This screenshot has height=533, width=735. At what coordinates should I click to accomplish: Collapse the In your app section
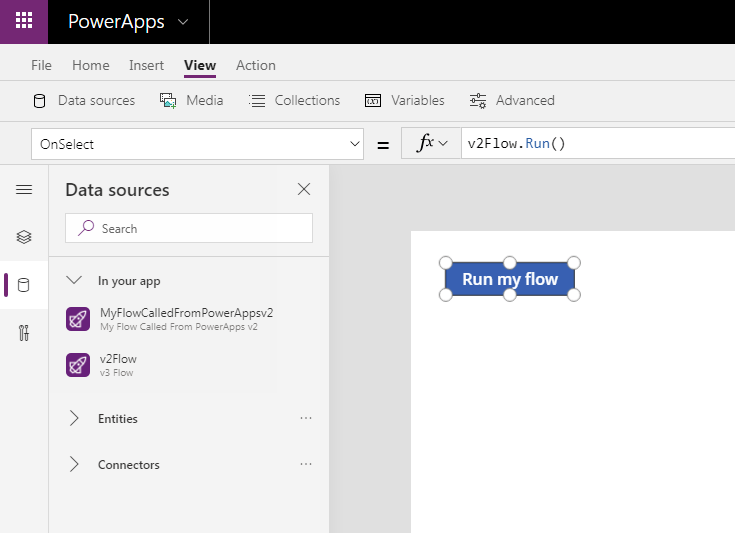tap(74, 280)
